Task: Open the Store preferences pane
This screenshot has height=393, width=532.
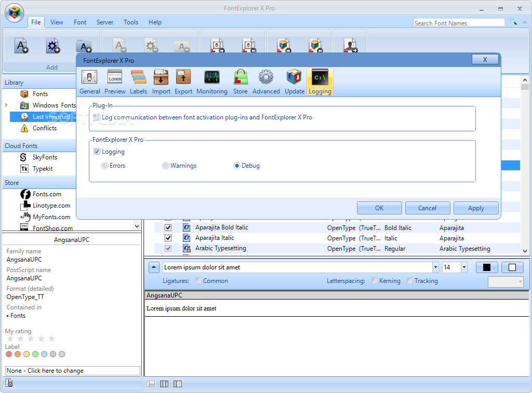Action: (x=240, y=82)
